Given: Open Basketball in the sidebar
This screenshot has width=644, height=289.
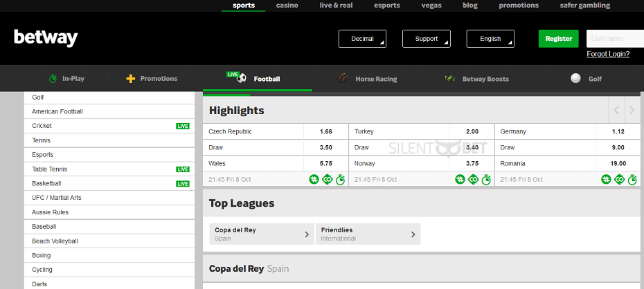Looking at the screenshot, I should [109, 184].
